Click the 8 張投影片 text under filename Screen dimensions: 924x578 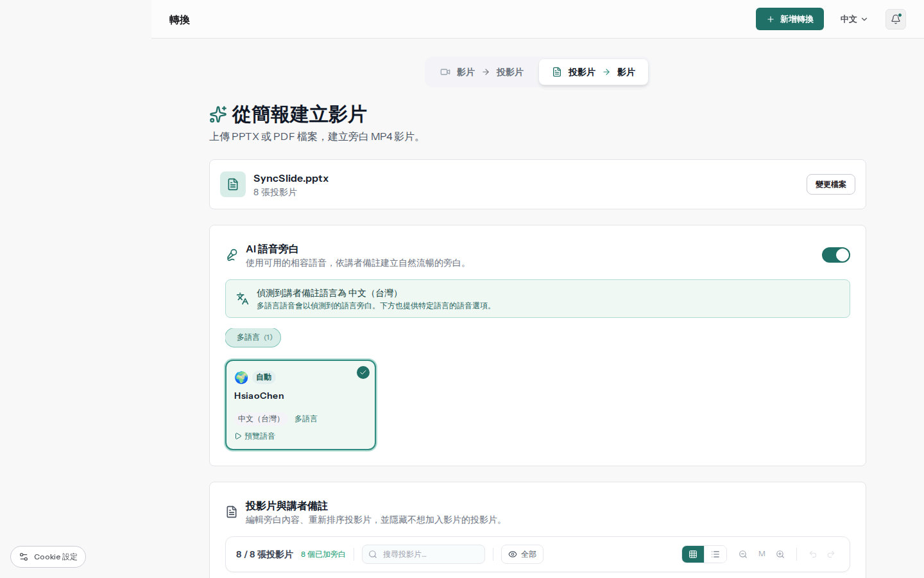point(275,192)
